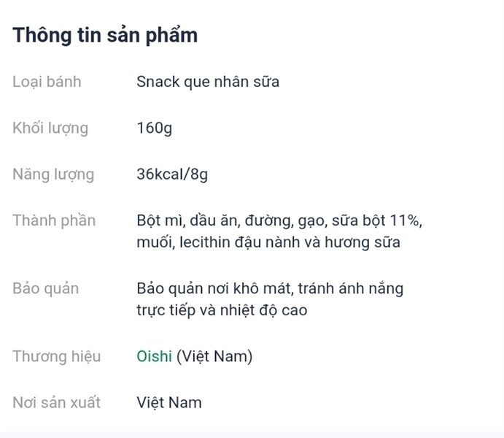Click the "Việt Nam" place of production value
Viewport: 504px width, 438px height.
[x=168, y=402]
